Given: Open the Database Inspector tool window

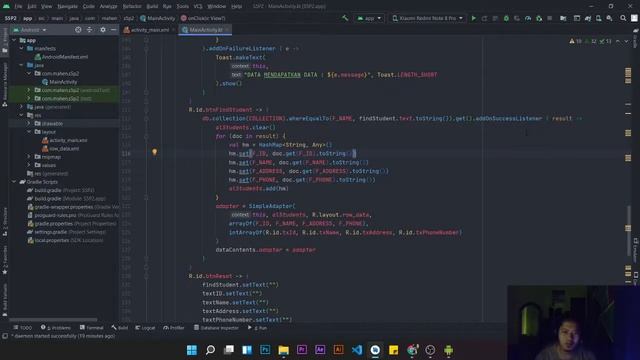Looking at the screenshot, I should 216,328.
